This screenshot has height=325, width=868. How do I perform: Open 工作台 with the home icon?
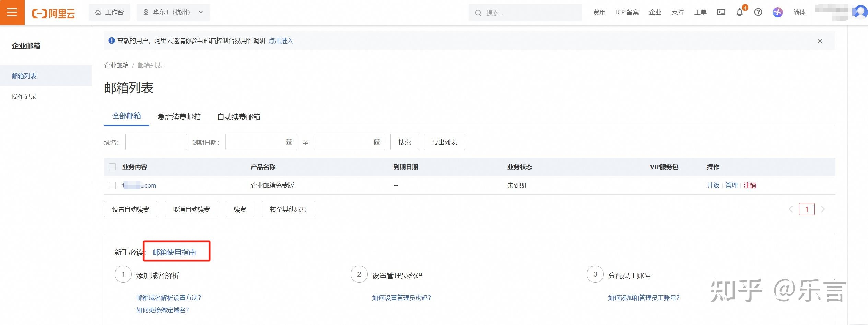pyautogui.click(x=109, y=12)
